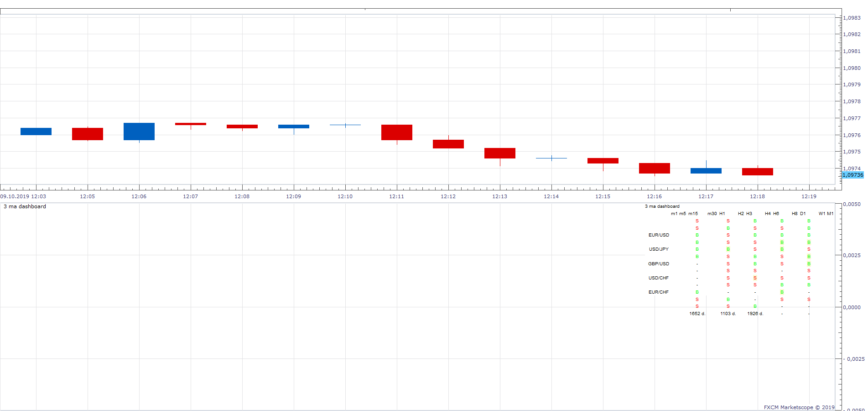Click the 12:12 time axis label
Image resolution: width=868 pixels, height=411 pixels.
[x=448, y=196]
